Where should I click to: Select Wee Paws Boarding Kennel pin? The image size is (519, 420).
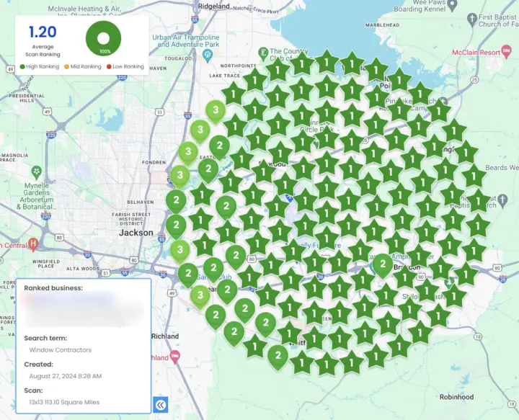452,4
